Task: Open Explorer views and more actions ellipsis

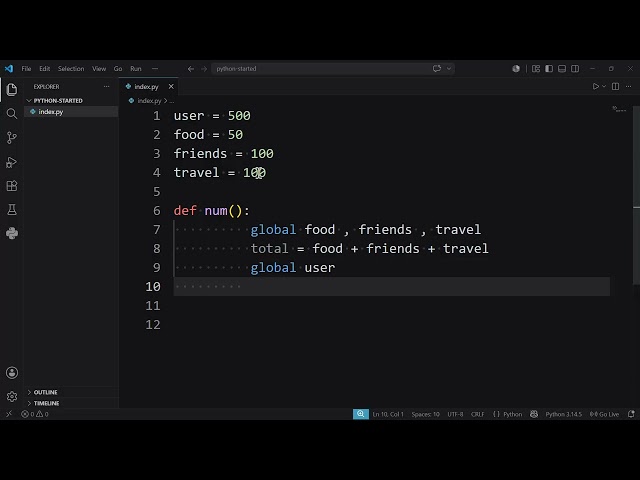Action: (x=107, y=87)
